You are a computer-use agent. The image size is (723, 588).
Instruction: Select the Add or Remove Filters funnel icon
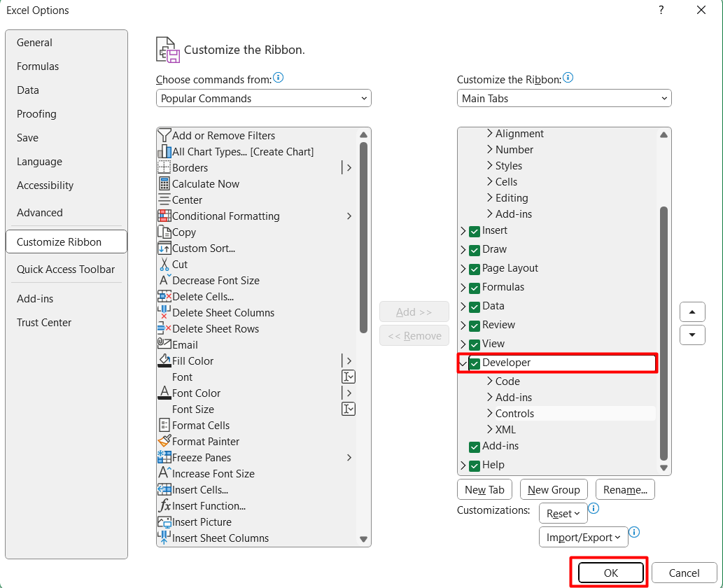pyautogui.click(x=164, y=136)
